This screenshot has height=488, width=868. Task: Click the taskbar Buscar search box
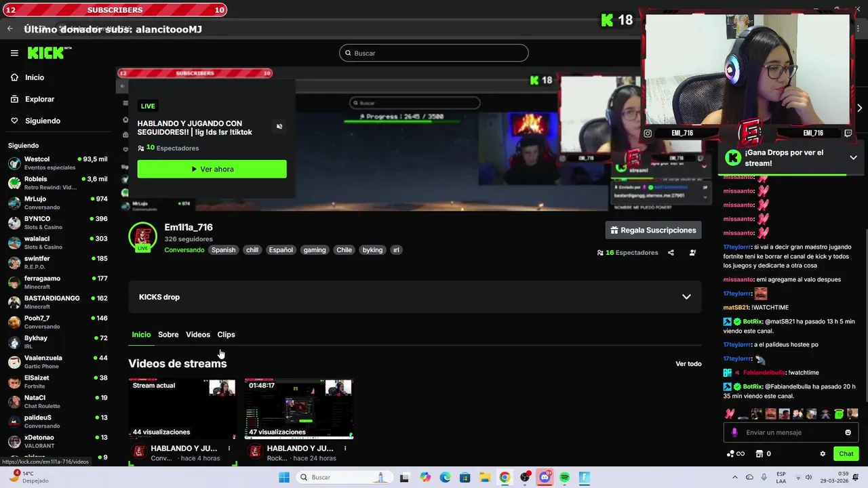(x=344, y=477)
